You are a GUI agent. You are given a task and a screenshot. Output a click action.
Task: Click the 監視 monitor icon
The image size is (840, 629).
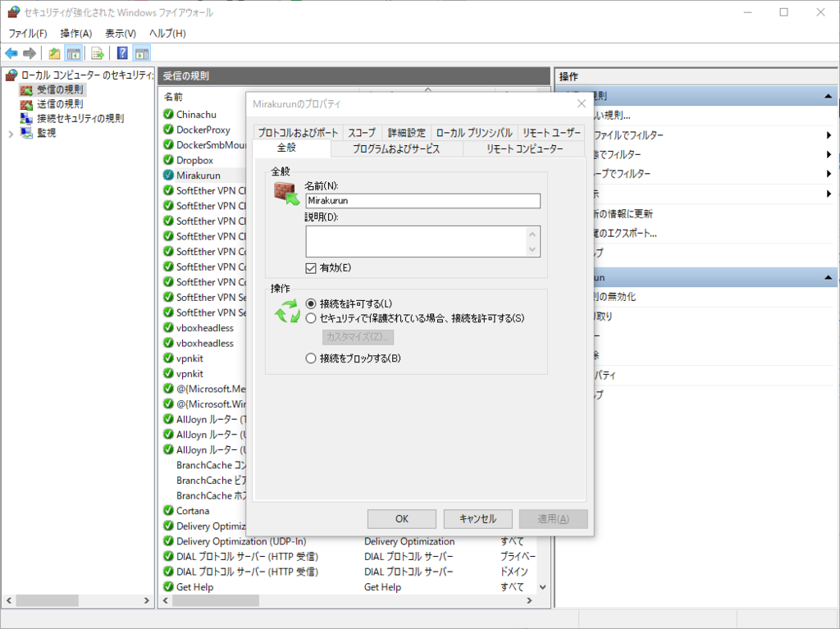[26, 132]
